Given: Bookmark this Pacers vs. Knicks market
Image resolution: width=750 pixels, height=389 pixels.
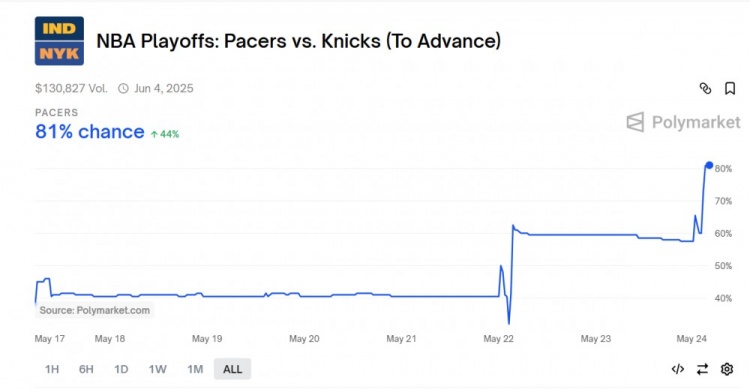Looking at the screenshot, I should pos(730,89).
